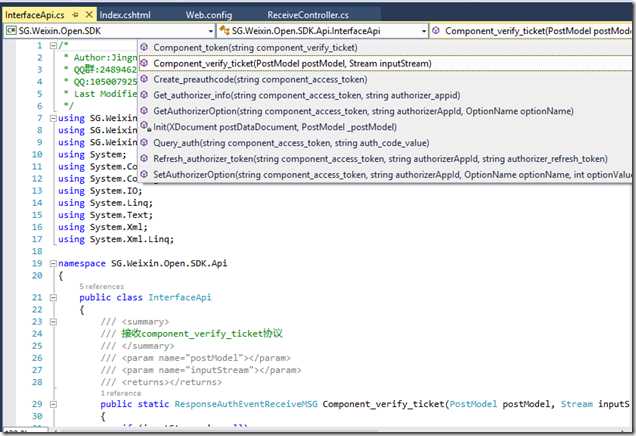
Task: Open the SG.Weixin.Open.SDK project dropdown
Action: coord(211,31)
